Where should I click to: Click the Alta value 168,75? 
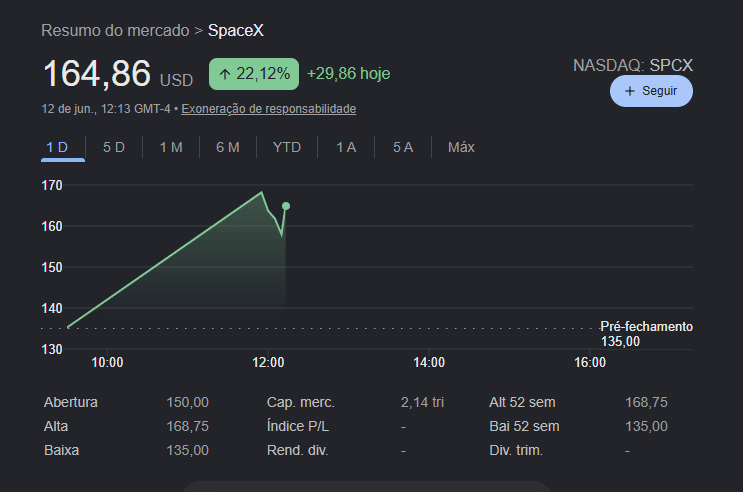(188, 427)
